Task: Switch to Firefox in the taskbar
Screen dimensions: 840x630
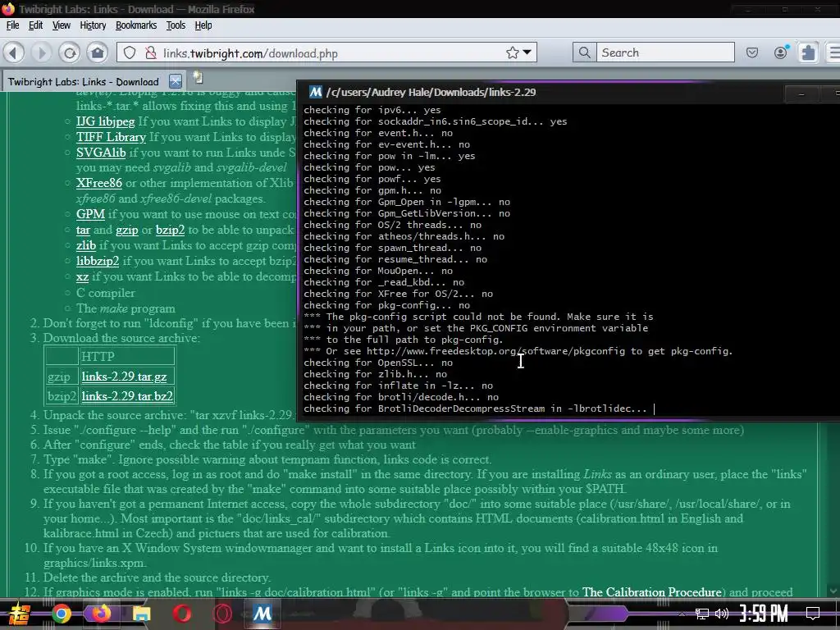Action: pyautogui.click(x=101, y=614)
